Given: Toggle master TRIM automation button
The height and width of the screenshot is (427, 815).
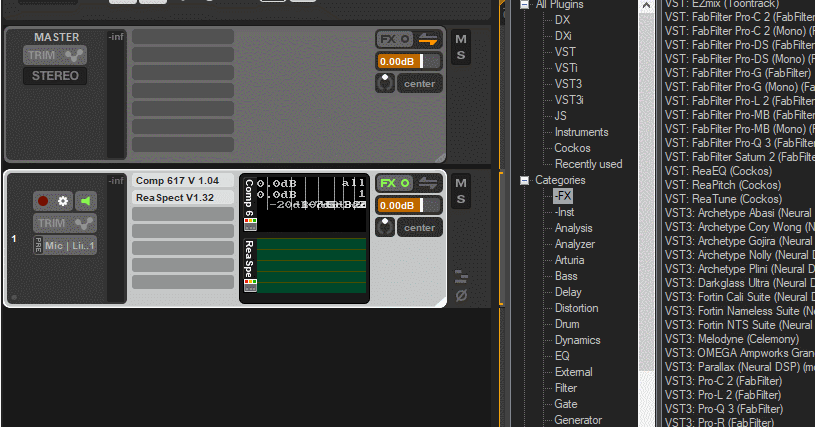Looking at the screenshot, I should (42, 56).
